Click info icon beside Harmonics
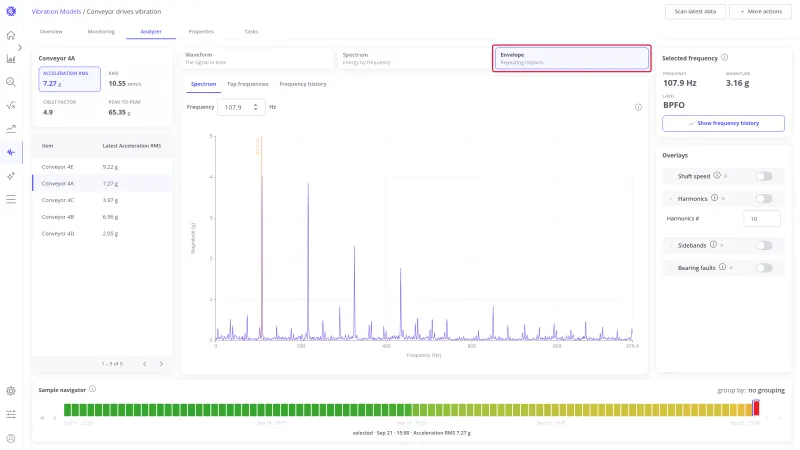This screenshot has height=450, width=800. pyautogui.click(x=714, y=198)
